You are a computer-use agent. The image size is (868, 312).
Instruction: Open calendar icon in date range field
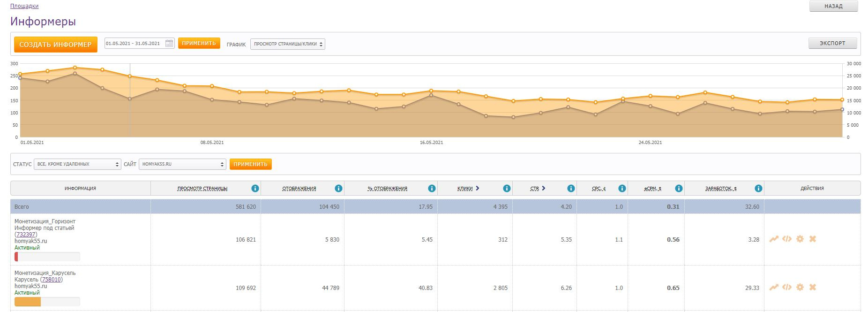coord(169,44)
